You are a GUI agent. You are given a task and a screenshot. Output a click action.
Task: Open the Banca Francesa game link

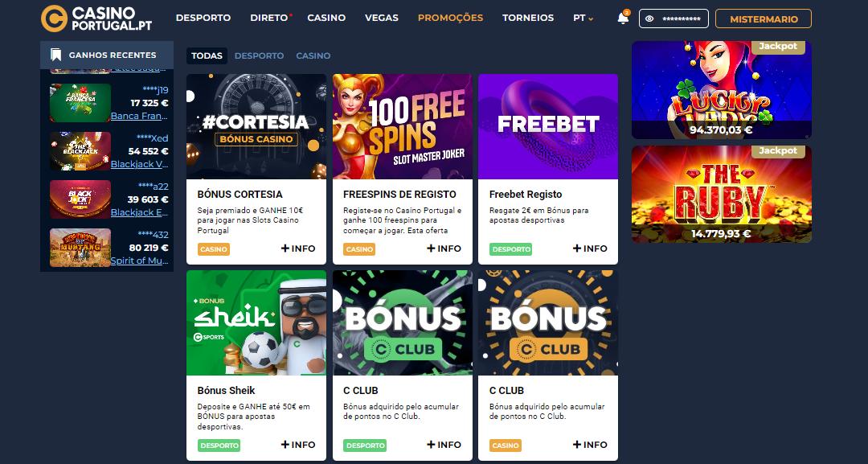tap(139, 116)
